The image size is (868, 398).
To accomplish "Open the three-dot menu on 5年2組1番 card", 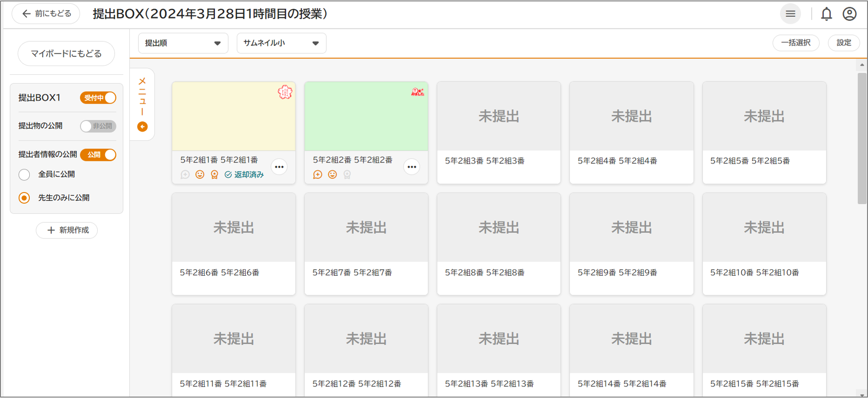I will pyautogui.click(x=279, y=167).
